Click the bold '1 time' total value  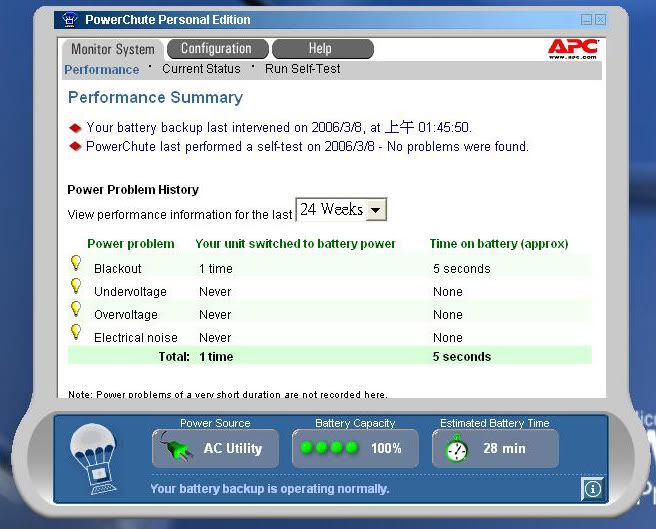[216, 357]
